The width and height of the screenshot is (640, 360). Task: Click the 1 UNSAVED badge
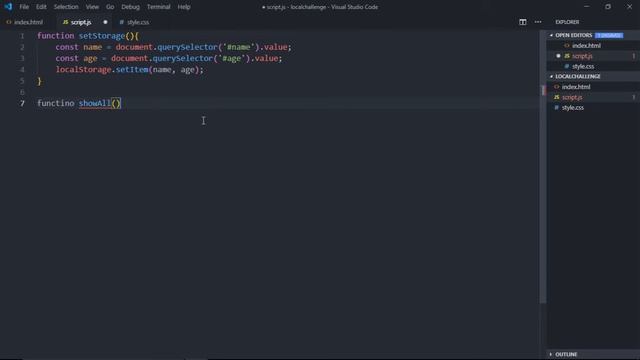(x=609, y=36)
